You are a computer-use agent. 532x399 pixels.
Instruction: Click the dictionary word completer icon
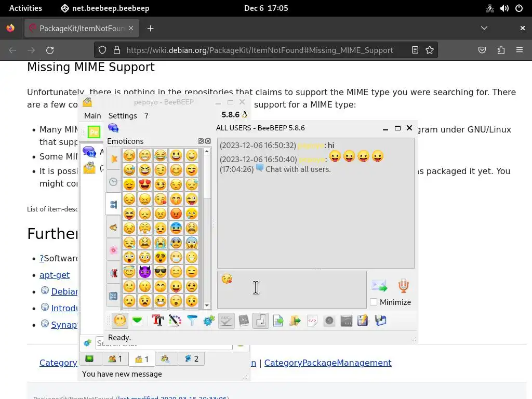click(244, 321)
